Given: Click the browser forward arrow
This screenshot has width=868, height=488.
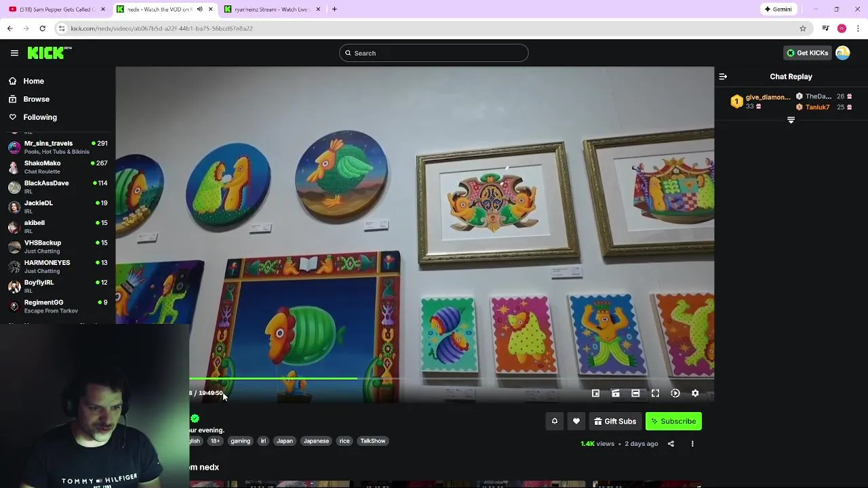Looking at the screenshot, I should [x=26, y=28].
